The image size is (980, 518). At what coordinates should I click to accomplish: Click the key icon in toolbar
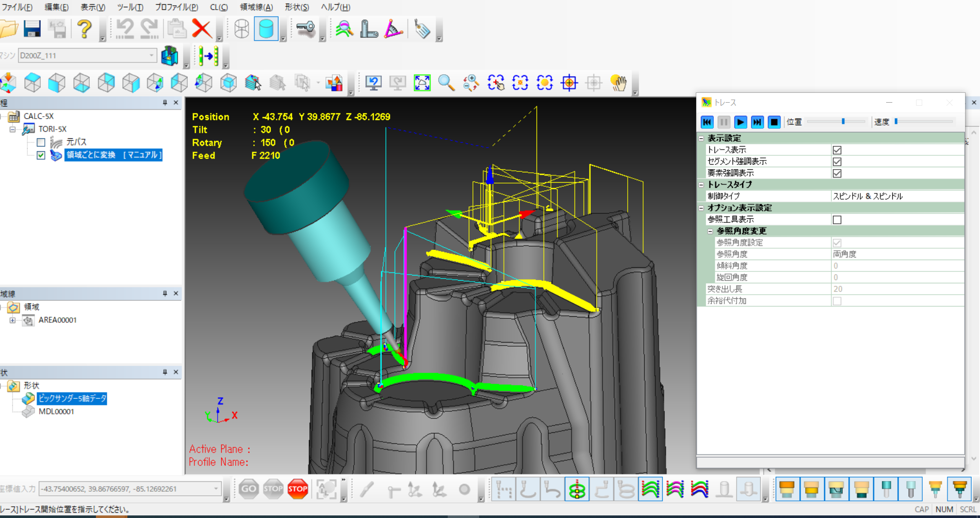click(x=305, y=29)
